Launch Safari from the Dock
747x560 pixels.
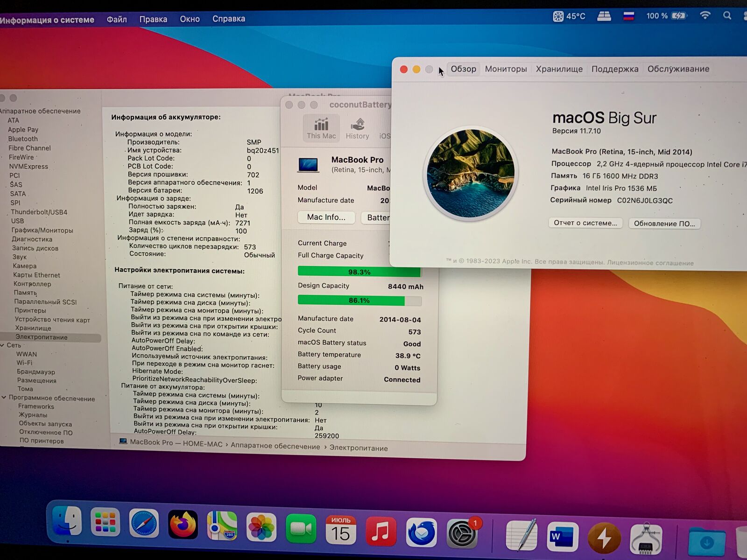[x=144, y=524]
